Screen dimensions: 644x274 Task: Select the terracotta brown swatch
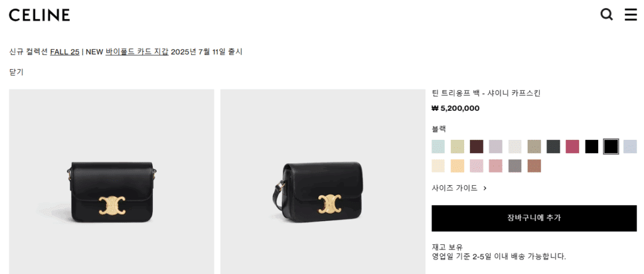535,166
